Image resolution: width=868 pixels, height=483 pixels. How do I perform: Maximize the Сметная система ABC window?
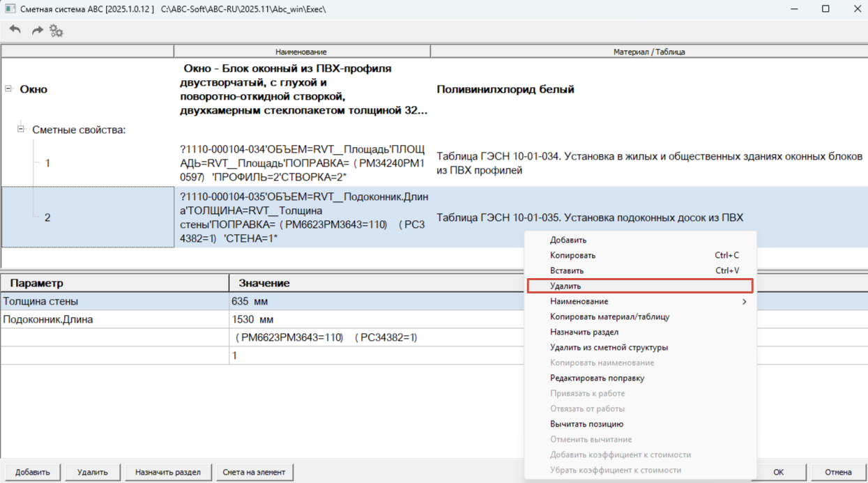825,9
